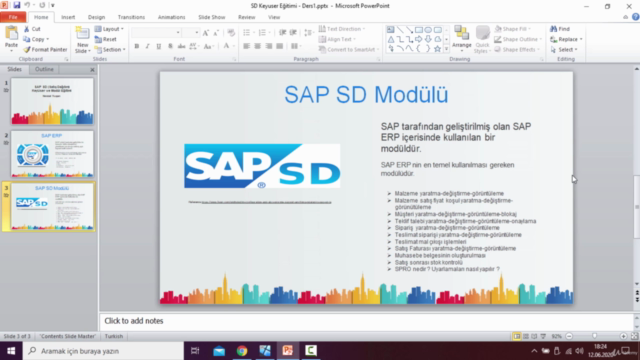The height and width of the screenshot is (360, 640).
Task: Justify the paragraph text
Action: (280, 46)
